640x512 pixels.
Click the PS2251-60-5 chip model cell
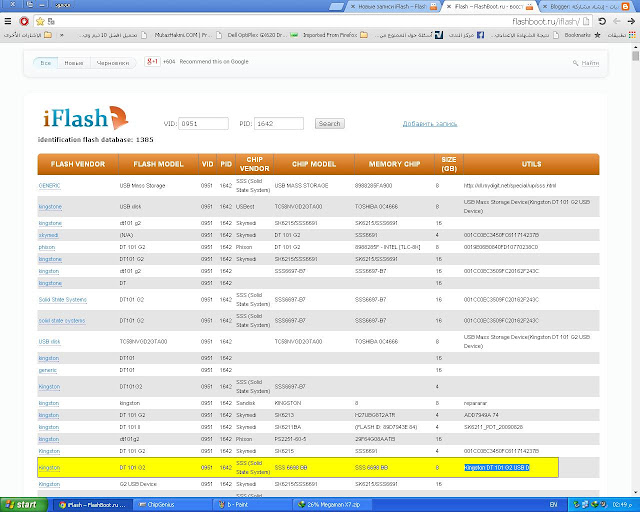coord(291,439)
